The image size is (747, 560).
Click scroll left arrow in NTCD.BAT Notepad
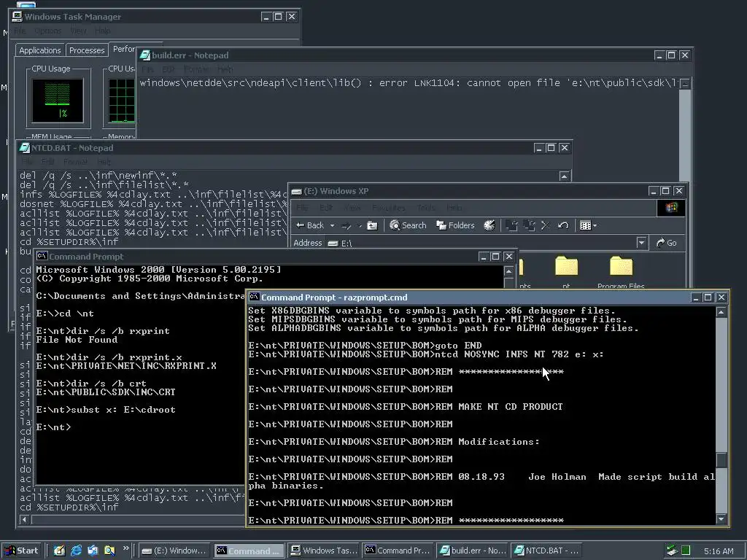(x=24, y=519)
